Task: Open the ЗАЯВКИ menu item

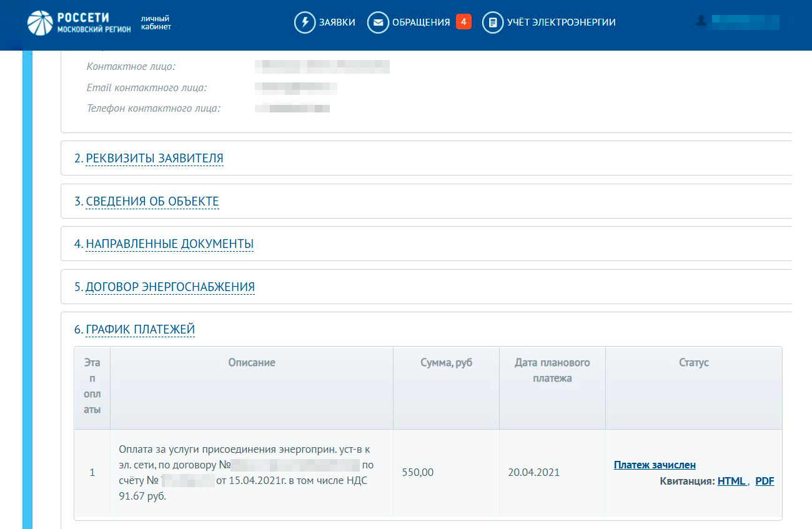Action: 337,22
